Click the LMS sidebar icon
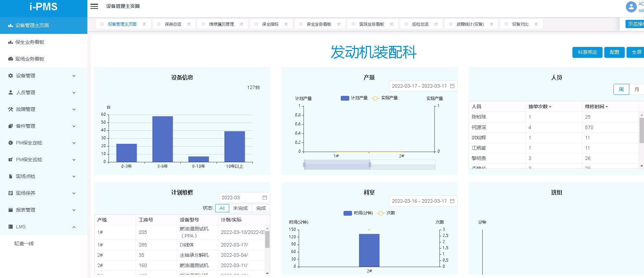The height and width of the screenshot is (278, 644). (11, 227)
